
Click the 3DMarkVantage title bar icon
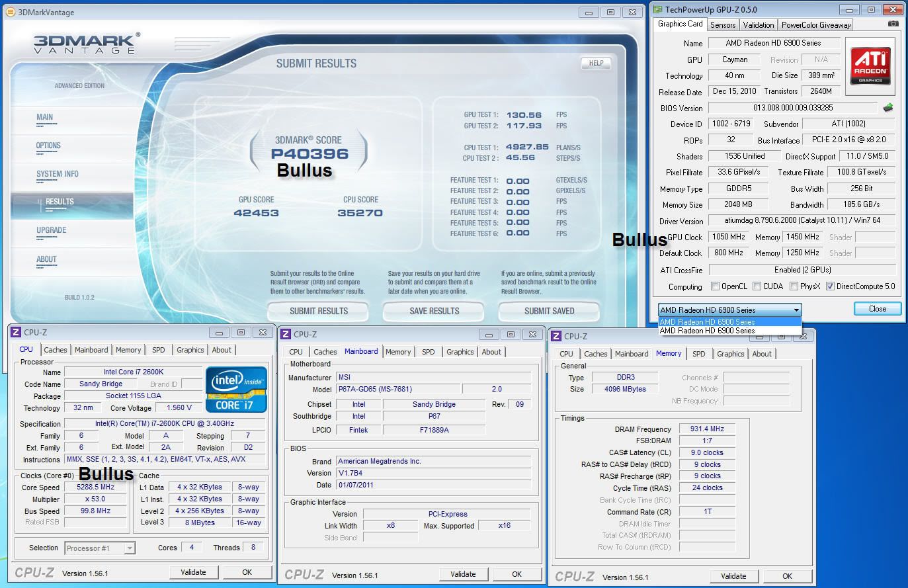tap(11, 12)
